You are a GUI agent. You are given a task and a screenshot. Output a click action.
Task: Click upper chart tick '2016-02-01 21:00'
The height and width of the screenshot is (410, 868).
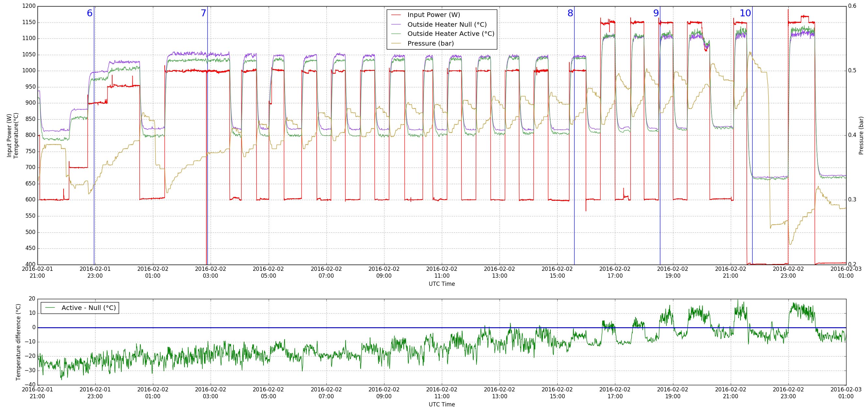point(37,272)
